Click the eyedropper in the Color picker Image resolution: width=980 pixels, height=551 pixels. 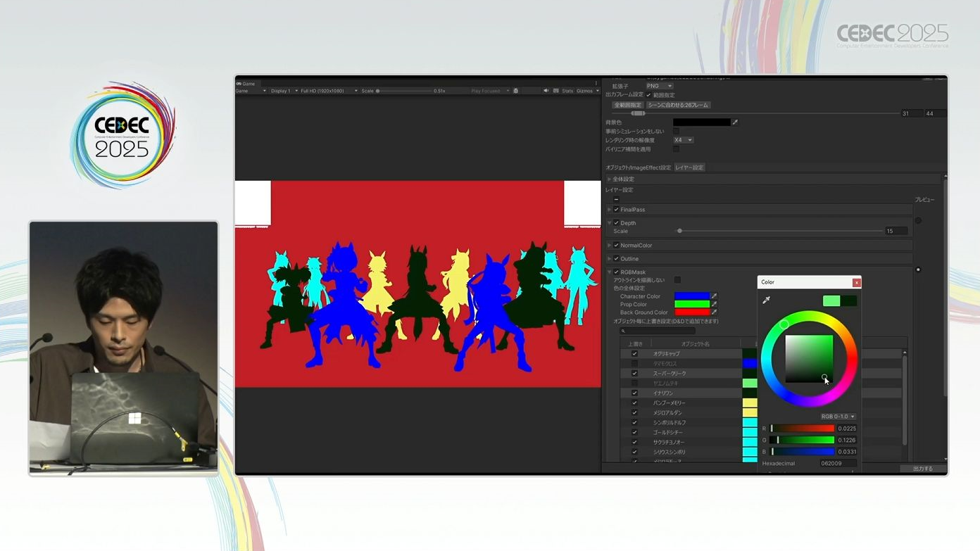767,300
